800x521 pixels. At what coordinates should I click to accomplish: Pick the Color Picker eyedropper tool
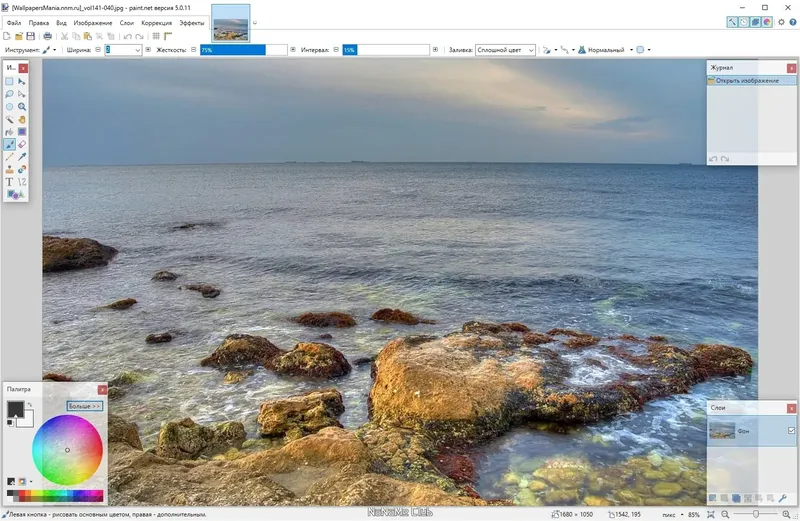pos(22,157)
